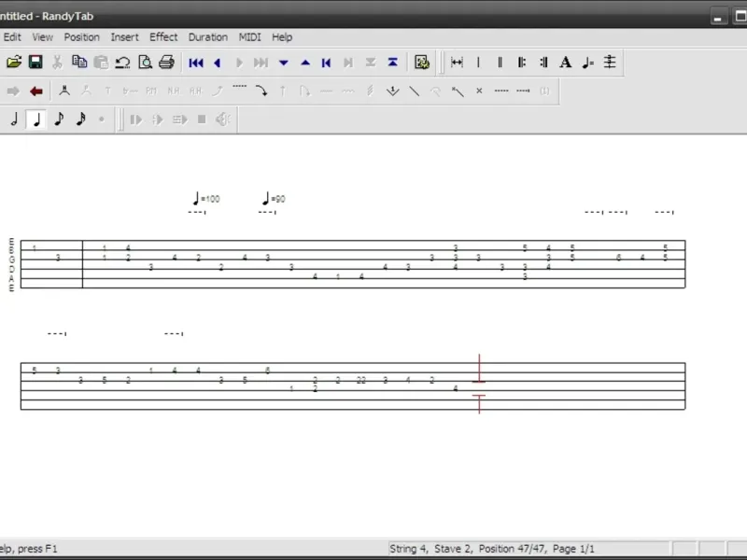Open the Effect menu

click(163, 37)
